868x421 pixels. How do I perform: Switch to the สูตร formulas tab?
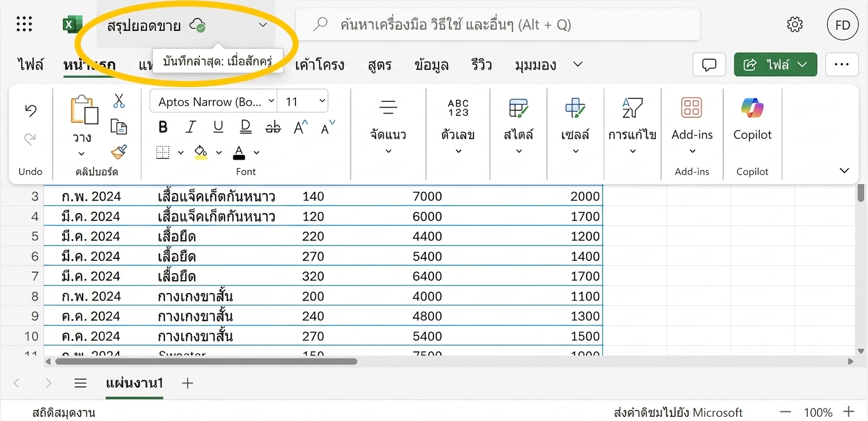[x=380, y=65]
